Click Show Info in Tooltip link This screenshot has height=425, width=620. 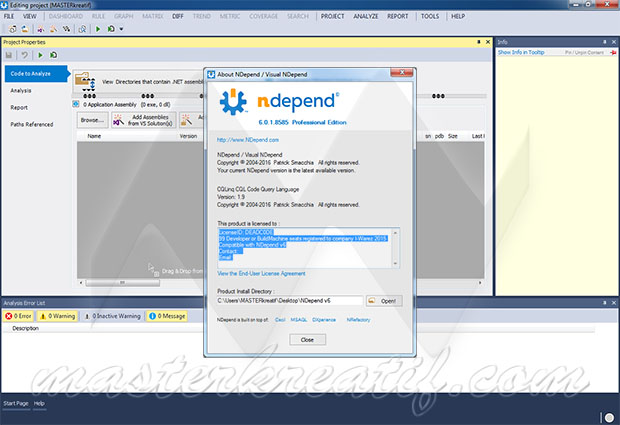pos(521,52)
